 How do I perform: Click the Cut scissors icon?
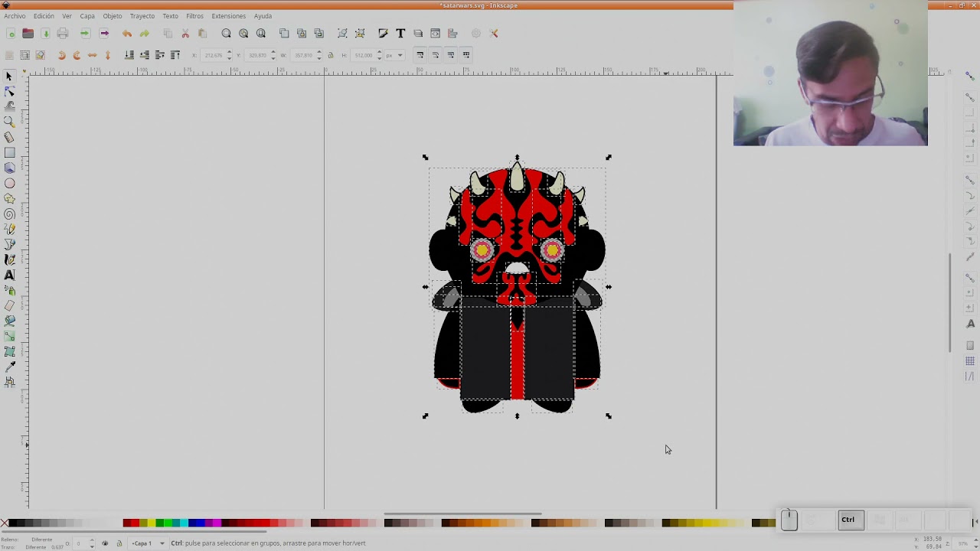coord(185,34)
